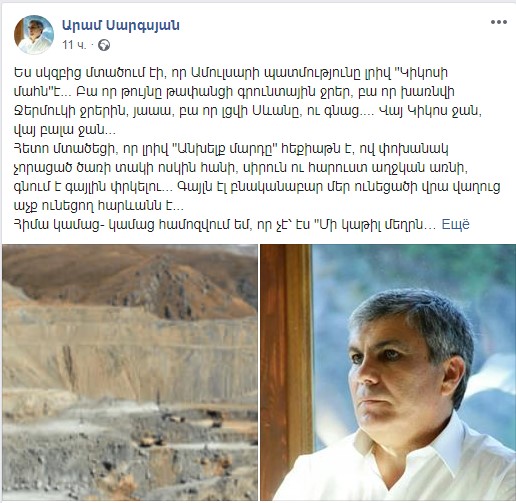Open the three-dots post options menu
The height and width of the screenshot is (503, 516).
[x=499, y=22]
